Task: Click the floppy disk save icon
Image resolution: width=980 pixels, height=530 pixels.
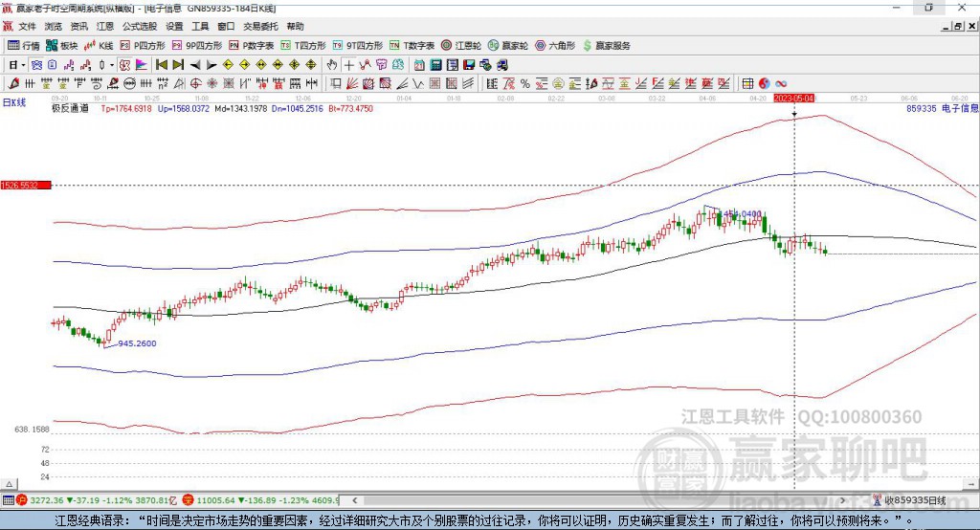Action: click(x=469, y=65)
